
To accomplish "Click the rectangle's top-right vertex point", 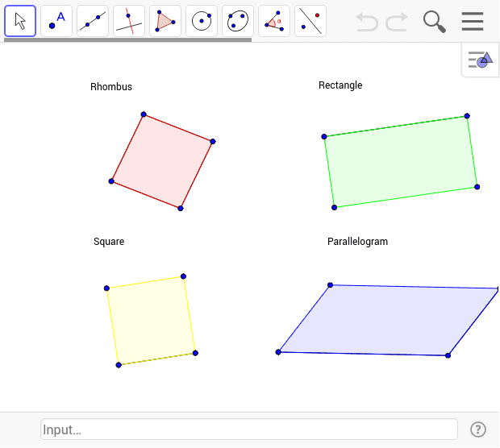I will [x=467, y=116].
